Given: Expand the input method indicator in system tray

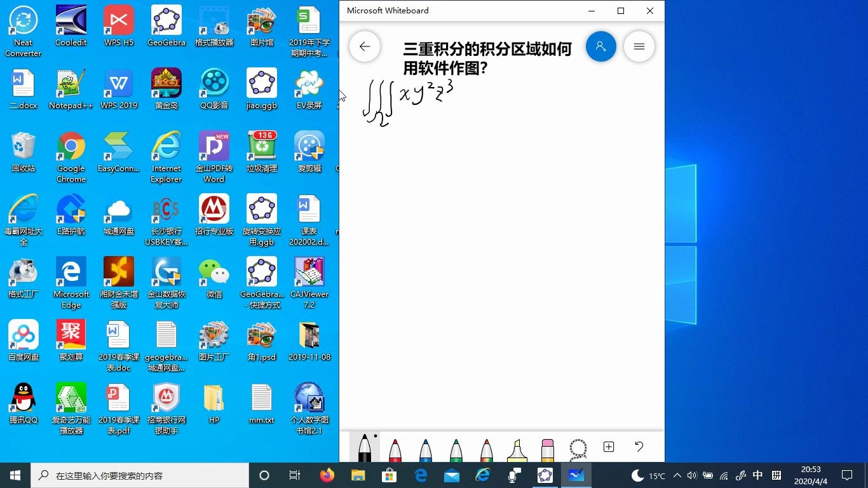Looking at the screenshot, I should coord(757,475).
